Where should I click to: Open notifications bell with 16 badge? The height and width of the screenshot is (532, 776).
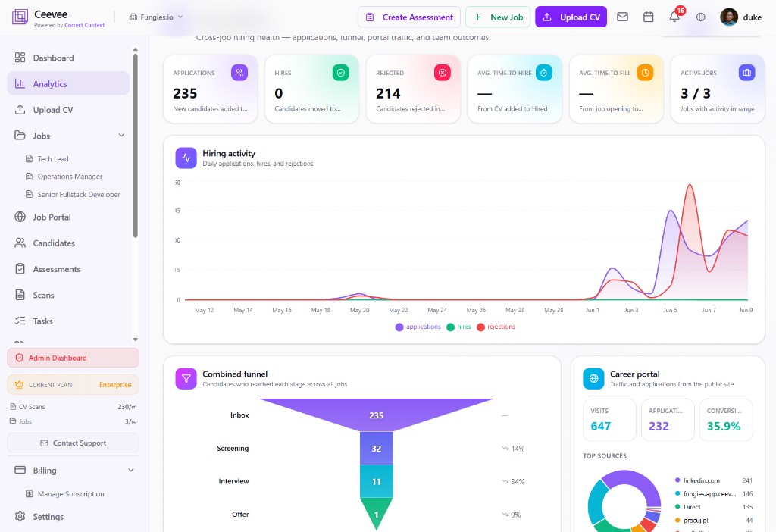coord(674,17)
